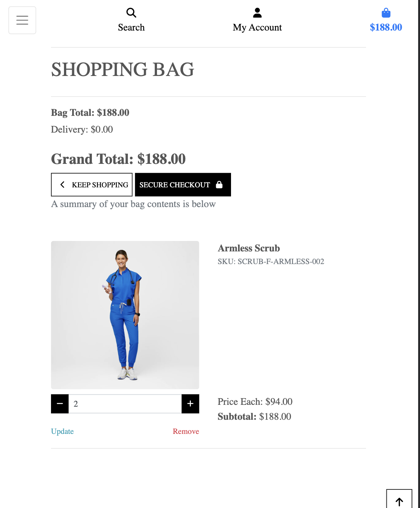This screenshot has height=508, width=420.
Task: Click the Update quantity link
Action: point(62,431)
